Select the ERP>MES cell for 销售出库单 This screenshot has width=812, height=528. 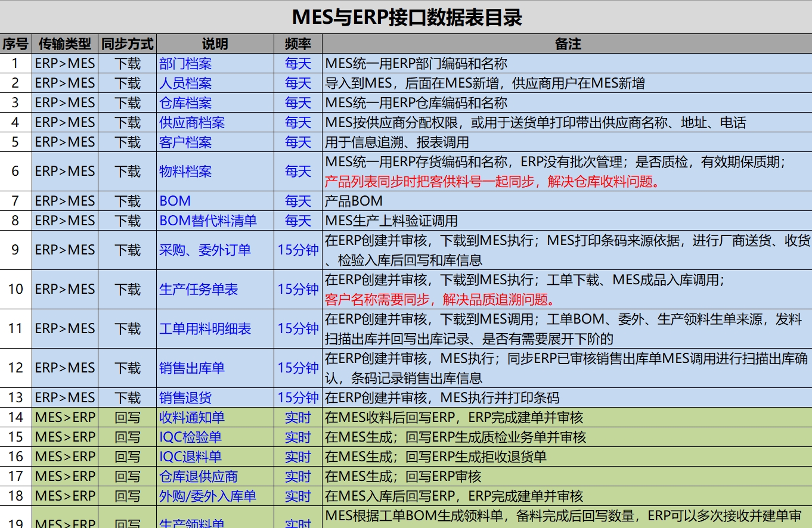[x=64, y=368]
